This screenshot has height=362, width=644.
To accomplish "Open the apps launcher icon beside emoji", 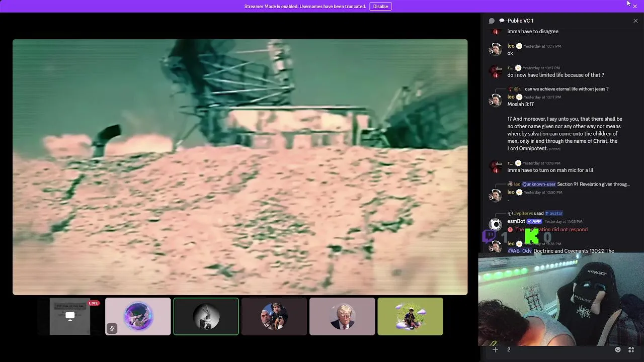I will (631, 349).
